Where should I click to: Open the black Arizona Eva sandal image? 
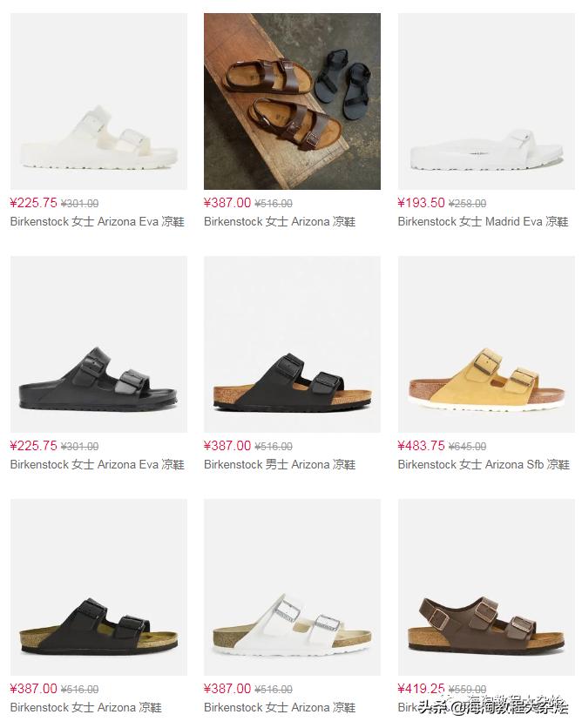[x=98, y=344]
